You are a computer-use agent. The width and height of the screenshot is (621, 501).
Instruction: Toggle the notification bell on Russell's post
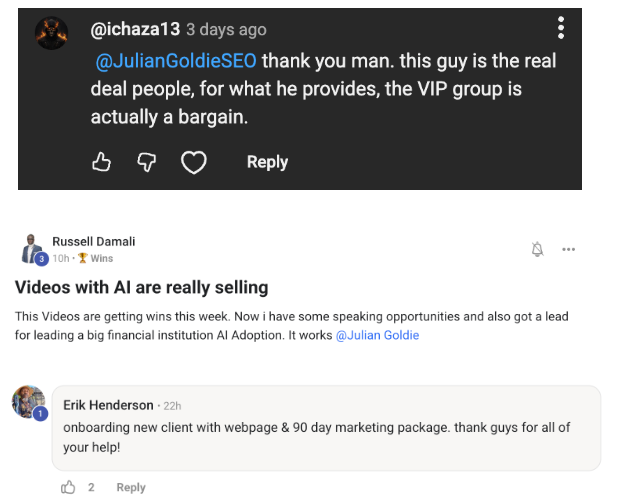click(537, 249)
